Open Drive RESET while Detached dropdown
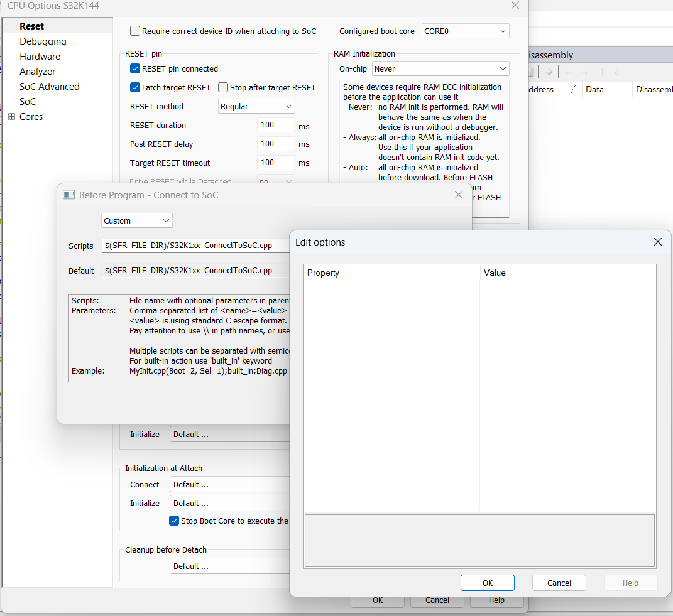The width and height of the screenshot is (673, 616). 276,180
